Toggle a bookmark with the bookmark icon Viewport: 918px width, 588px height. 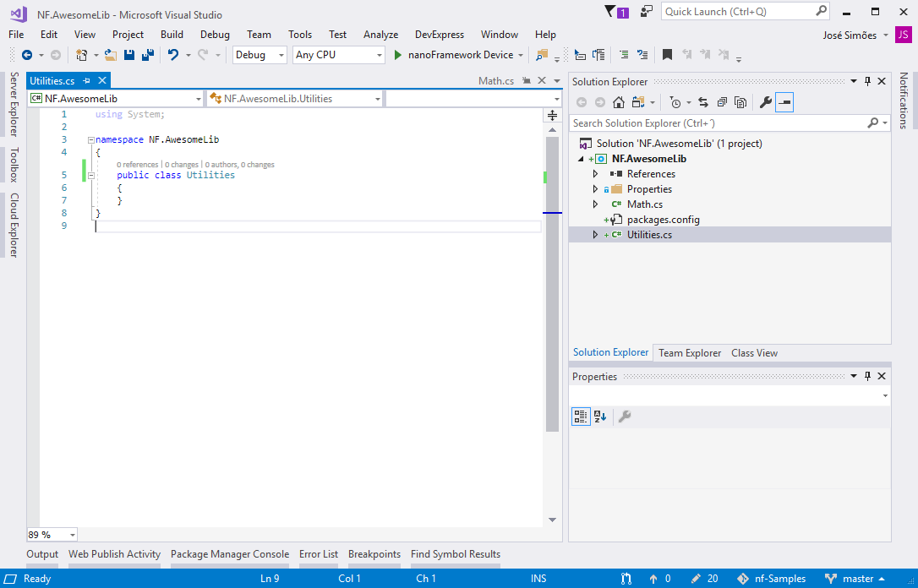coord(667,55)
